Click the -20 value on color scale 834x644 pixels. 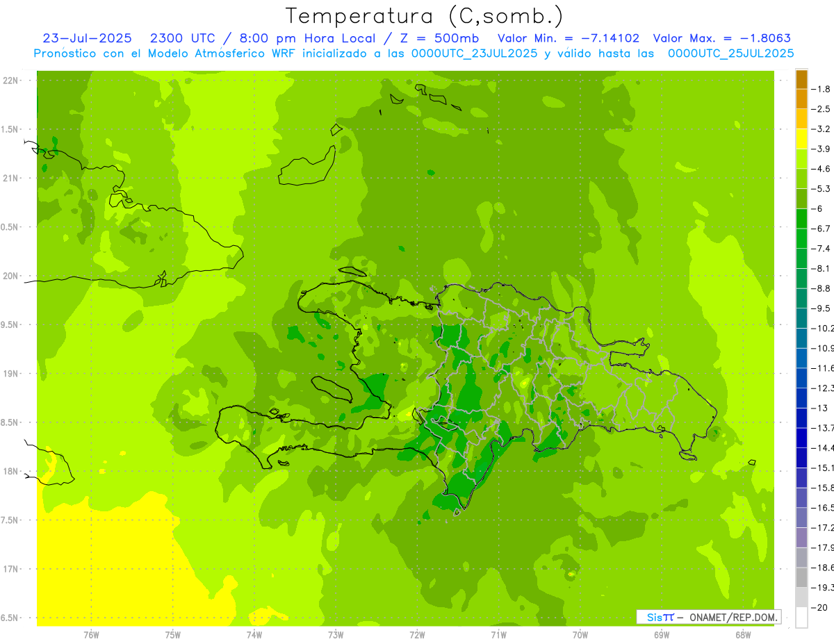click(819, 607)
